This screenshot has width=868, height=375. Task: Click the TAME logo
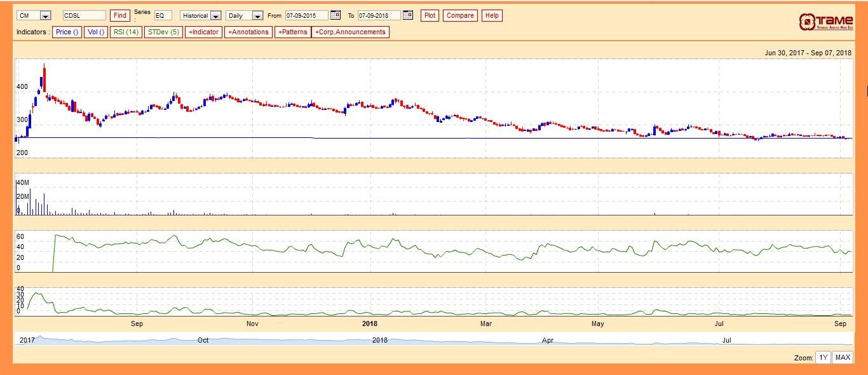pos(825,21)
